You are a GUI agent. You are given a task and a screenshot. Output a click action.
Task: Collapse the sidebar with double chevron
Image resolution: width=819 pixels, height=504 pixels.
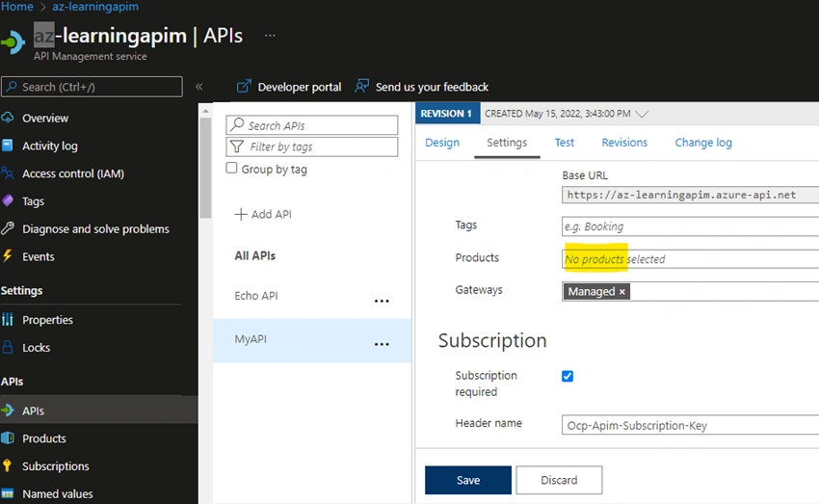(x=199, y=86)
